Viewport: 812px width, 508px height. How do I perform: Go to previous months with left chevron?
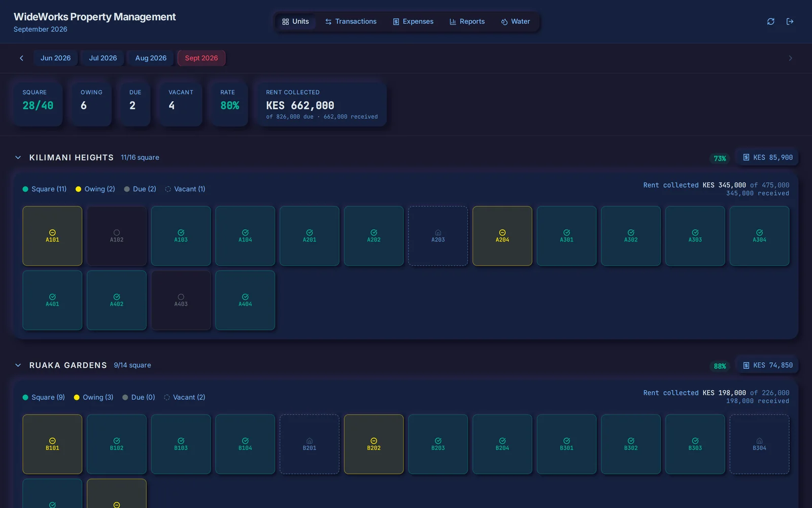(x=21, y=58)
